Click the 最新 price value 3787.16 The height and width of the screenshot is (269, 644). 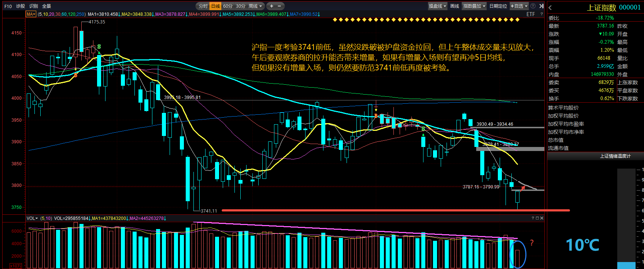tap(605, 26)
